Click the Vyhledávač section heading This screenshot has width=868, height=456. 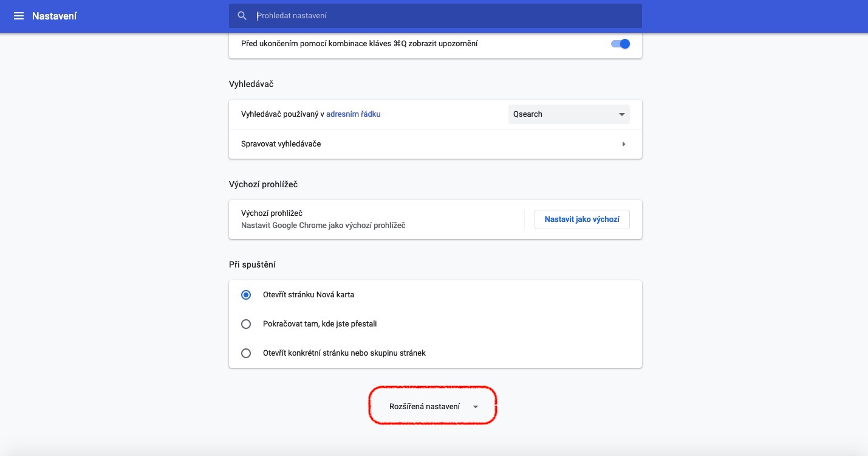click(x=250, y=84)
